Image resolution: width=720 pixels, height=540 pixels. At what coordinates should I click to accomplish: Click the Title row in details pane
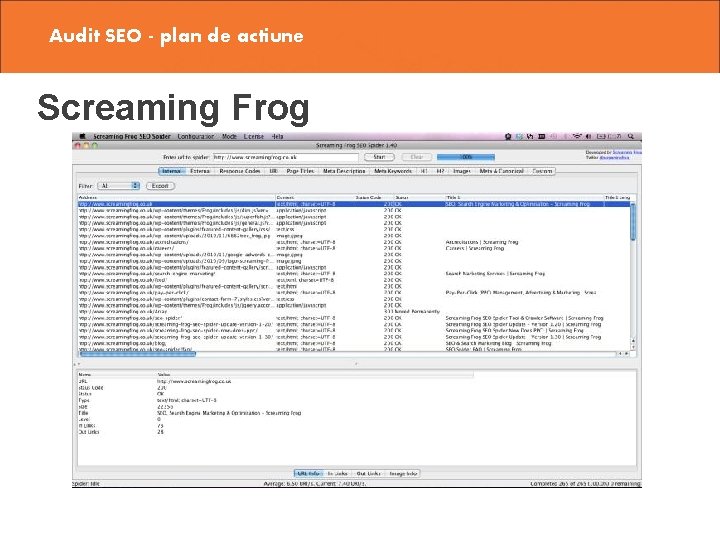[x=276, y=413]
